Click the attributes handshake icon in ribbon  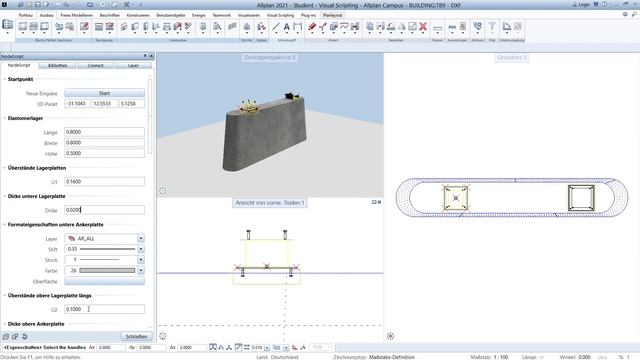[477, 27]
